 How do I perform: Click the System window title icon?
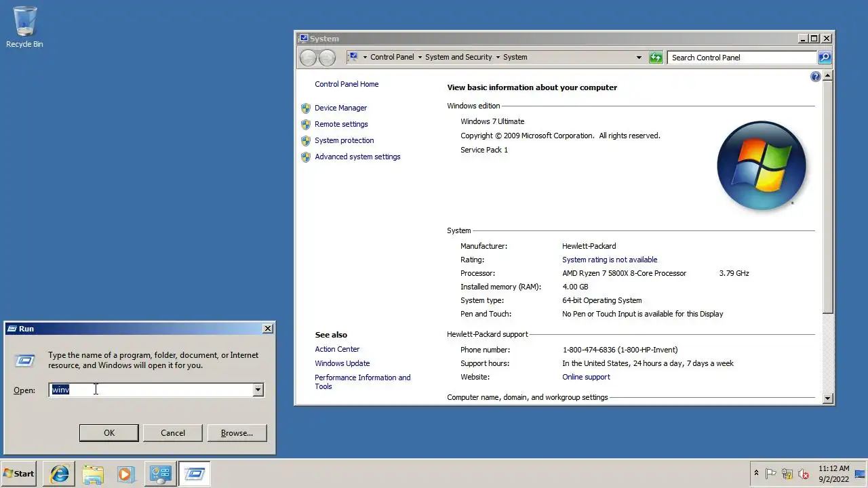(304, 39)
